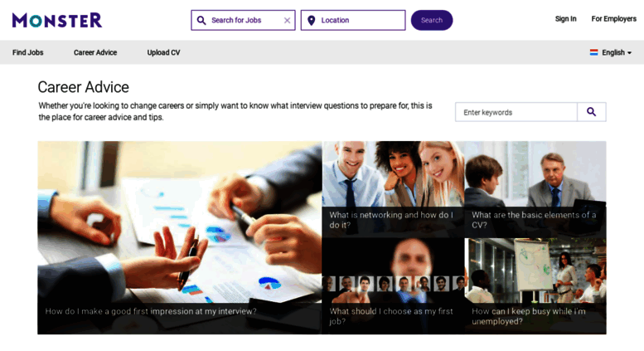The width and height of the screenshot is (644, 351).
Task: Click the flag icon beside English
Action: pos(594,52)
